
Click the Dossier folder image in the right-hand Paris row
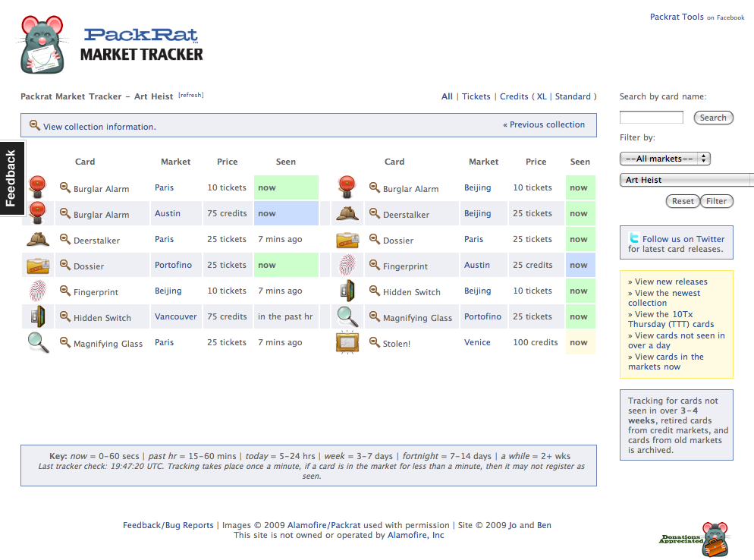(347, 239)
